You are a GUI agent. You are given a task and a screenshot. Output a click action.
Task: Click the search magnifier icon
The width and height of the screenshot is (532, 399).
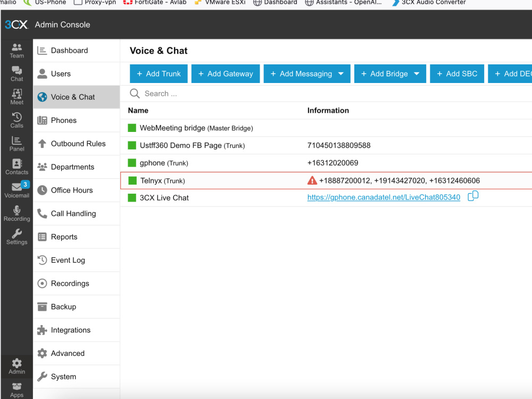pos(135,94)
